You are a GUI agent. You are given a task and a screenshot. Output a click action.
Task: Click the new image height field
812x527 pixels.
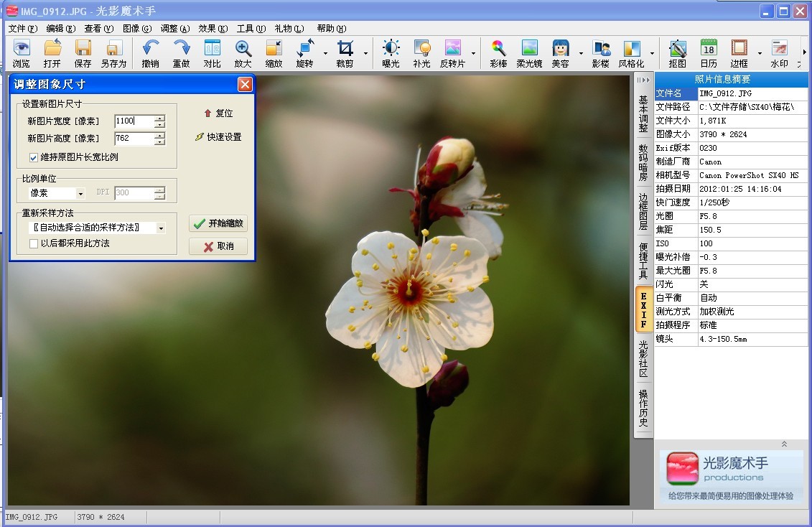point(133,138)
